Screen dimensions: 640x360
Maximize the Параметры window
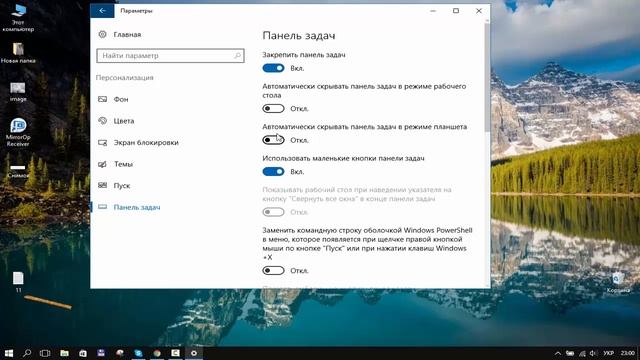click(456, 11)
